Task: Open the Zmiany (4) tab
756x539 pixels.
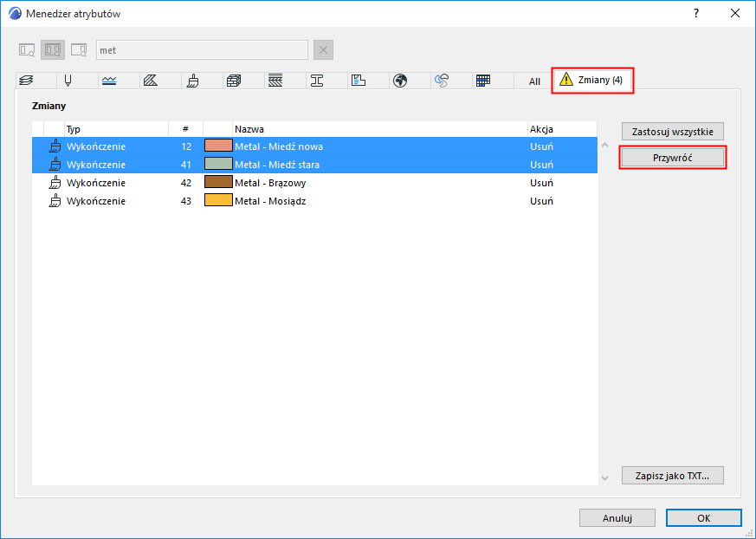Action: [x=592, y=80]
